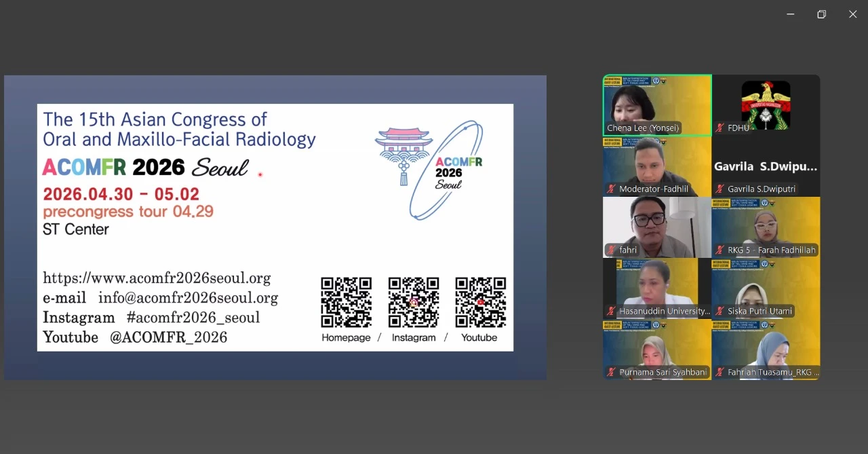This screenshot has height=454, width=868.
Task: Click the muted mic icon beside FDHU
Action: tap(720, 128)
